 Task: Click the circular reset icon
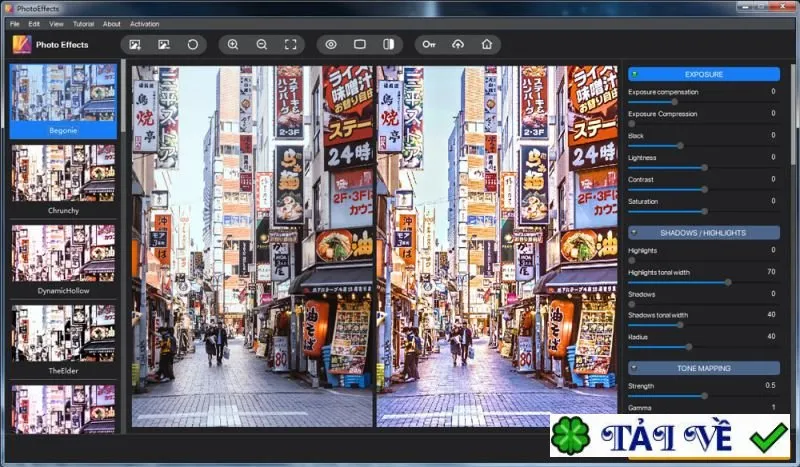(192, 45)
